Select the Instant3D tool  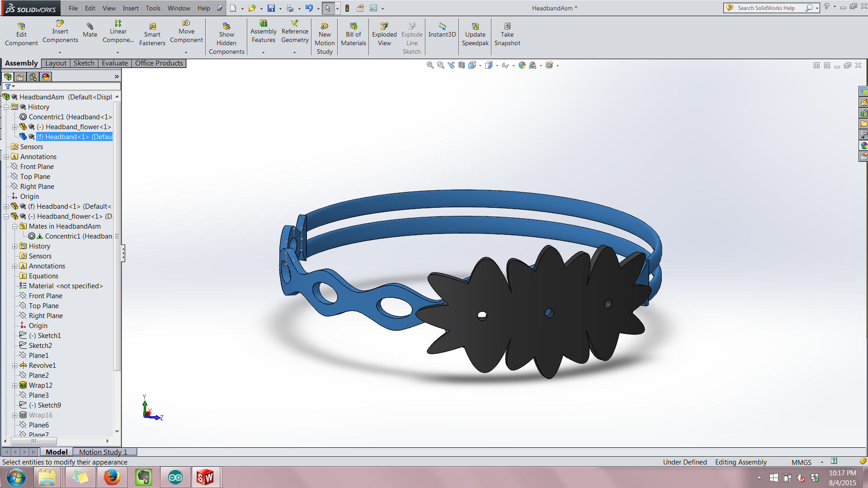441,34
